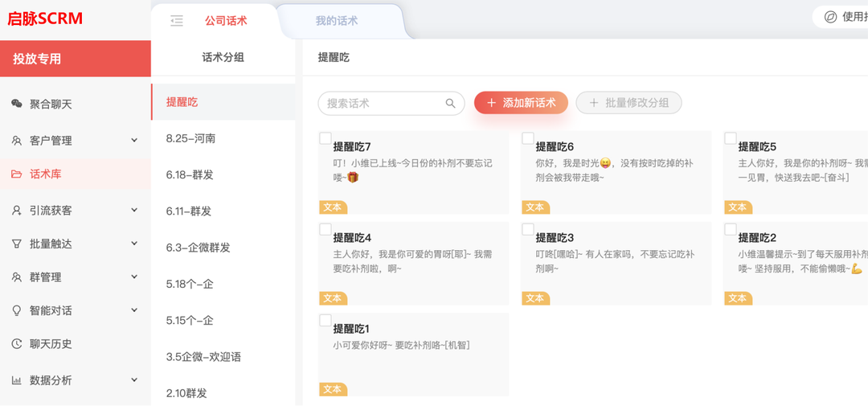The height and width of the screenshot is (406, 868).
Task: Click the search magnifier icon
Action: click(451, 103)
